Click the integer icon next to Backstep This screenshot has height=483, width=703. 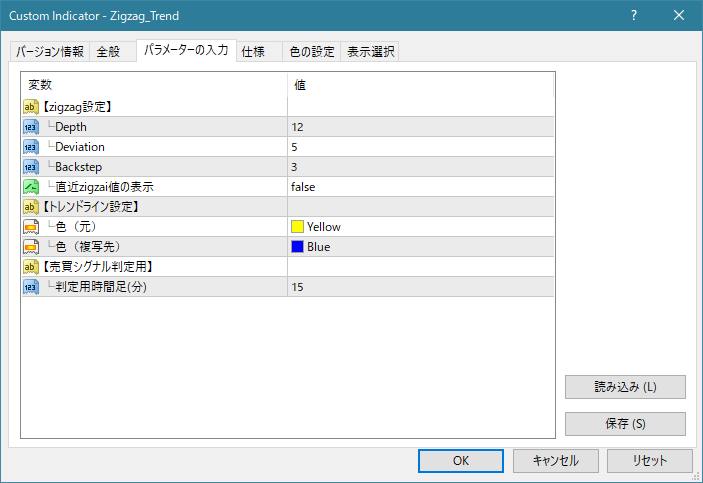[30, 167]
